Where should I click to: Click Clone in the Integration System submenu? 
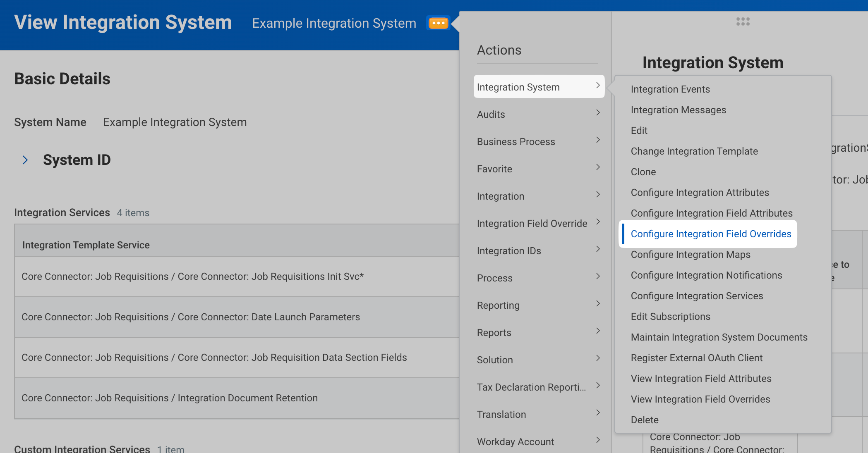pos(643,172)
